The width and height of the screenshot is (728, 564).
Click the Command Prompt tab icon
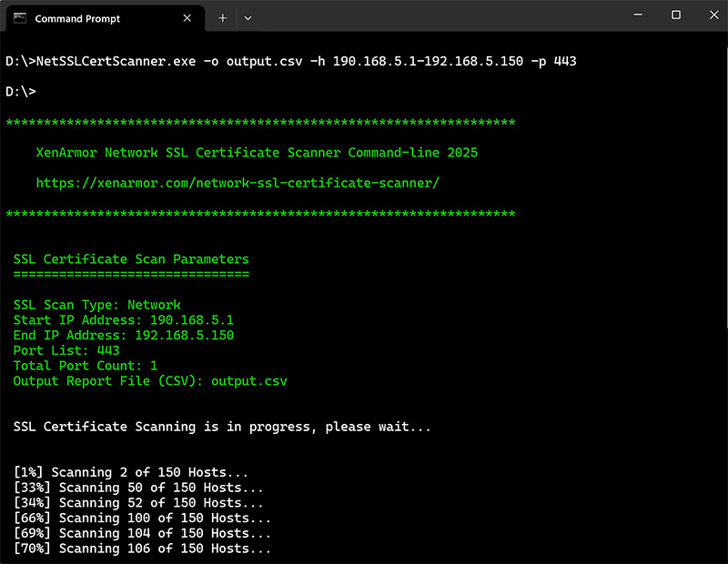20,18
